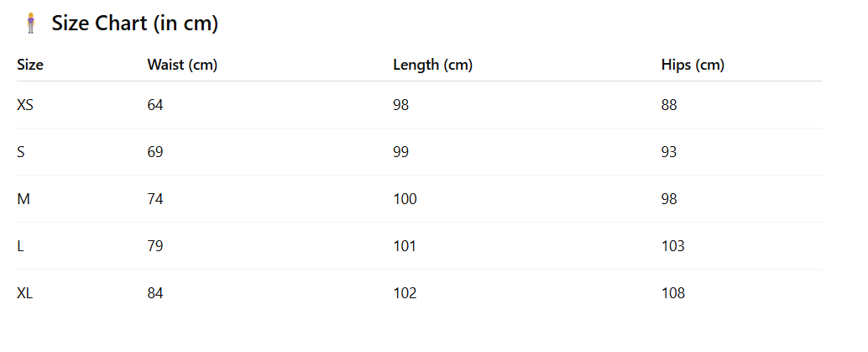
Task: Click the XS size row label
Action: click(x=25, y=105)
